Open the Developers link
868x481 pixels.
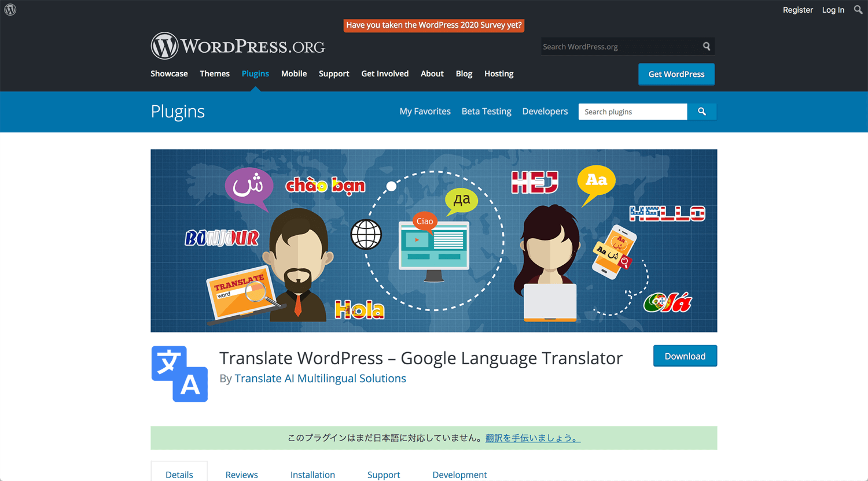545,111
